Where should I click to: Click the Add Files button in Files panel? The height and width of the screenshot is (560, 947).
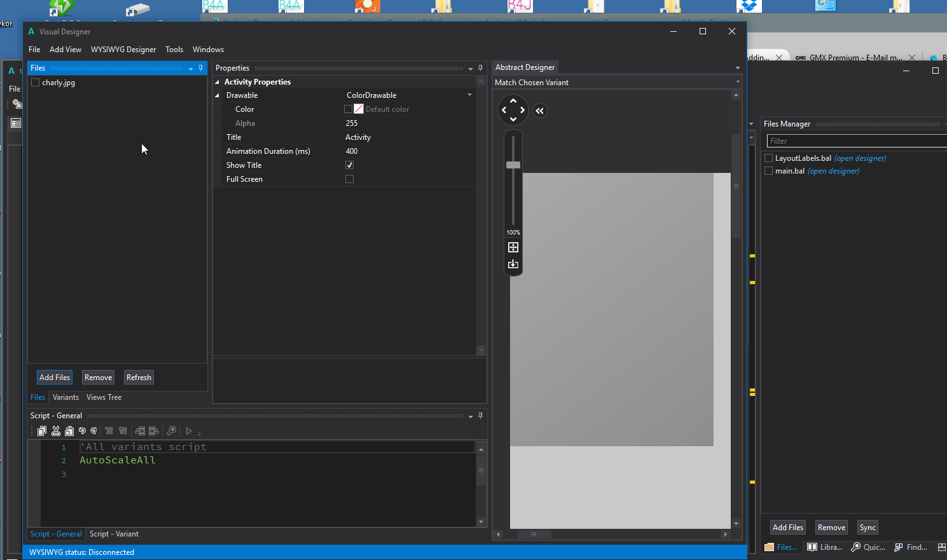click(x=55, y=378)
